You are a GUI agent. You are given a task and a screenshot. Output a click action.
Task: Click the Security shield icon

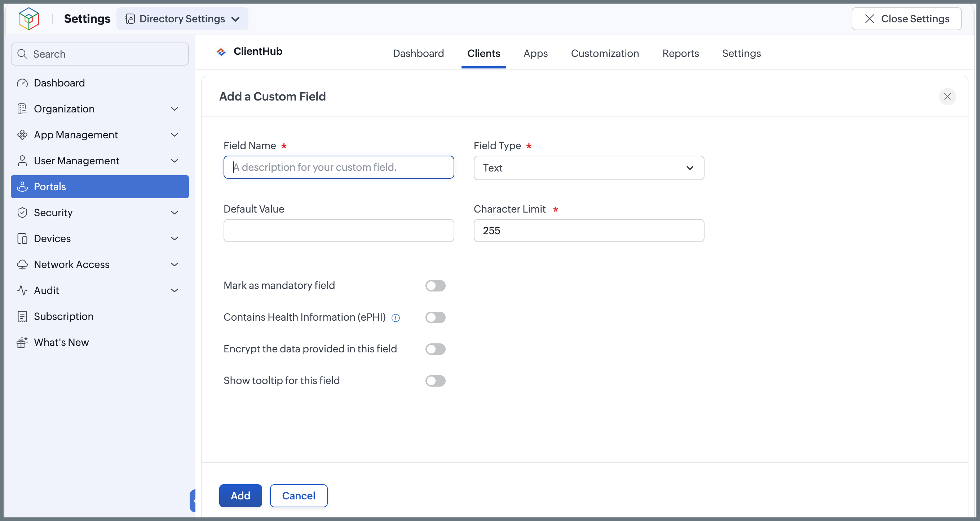click(22, 213)
